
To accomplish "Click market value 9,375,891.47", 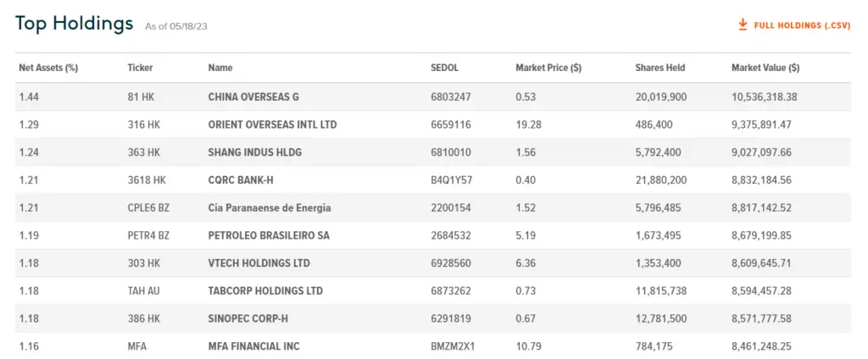I will coord(762,124).
